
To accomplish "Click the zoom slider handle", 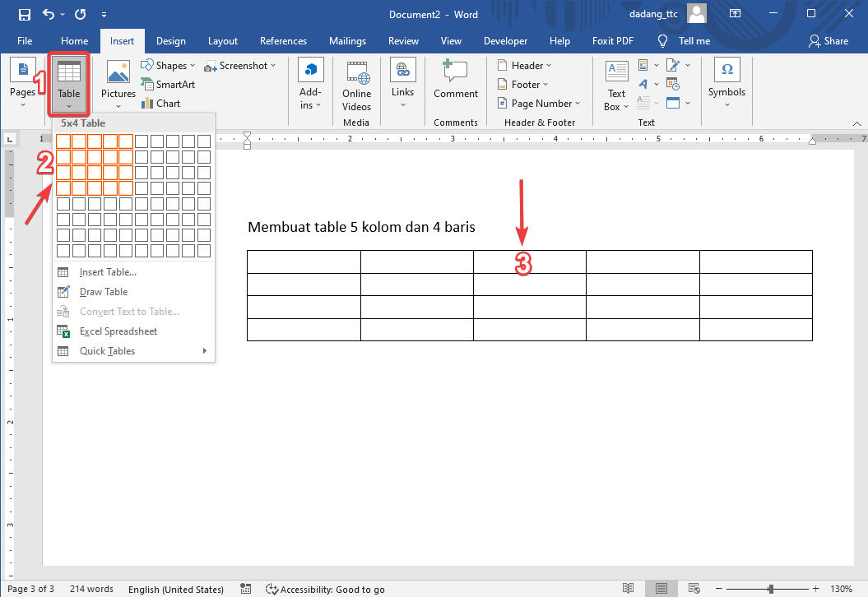I will pos(770,589).
